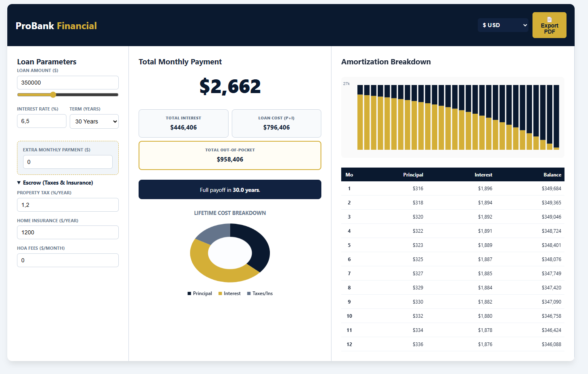Select the $348,401 balance cell
Viewport: 588px width, 374px height.
click(552, 245)
